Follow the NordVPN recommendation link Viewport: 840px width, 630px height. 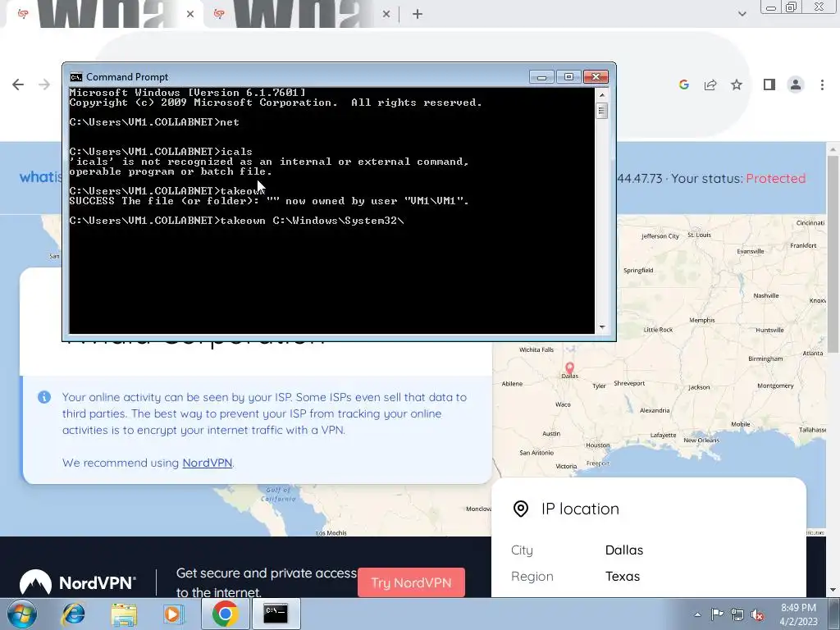[x=208, y=463]
